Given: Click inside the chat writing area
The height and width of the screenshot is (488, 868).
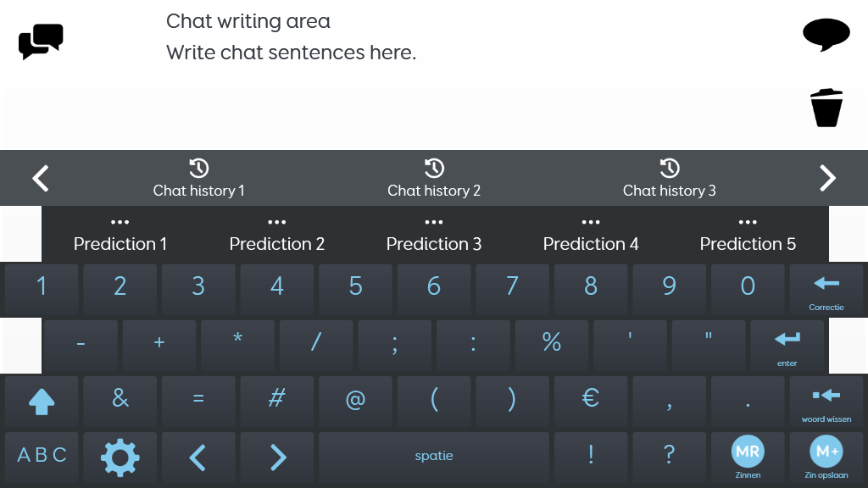Looking at the screenshot, I should 434,75.
